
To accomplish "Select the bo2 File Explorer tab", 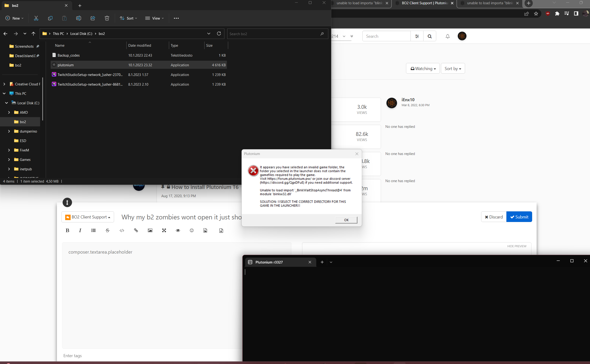I will point(36,5).
